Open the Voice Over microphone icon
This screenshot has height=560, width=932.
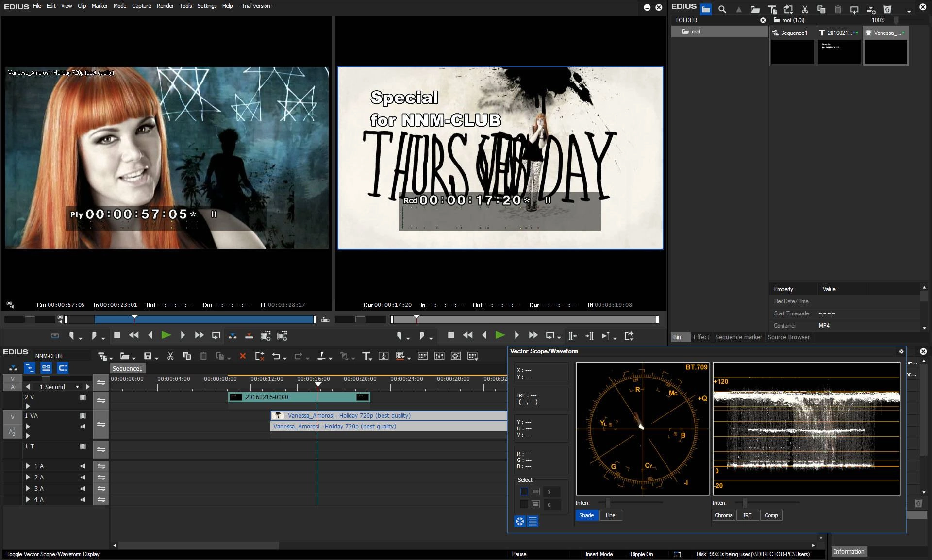click(x=383, y=356)
